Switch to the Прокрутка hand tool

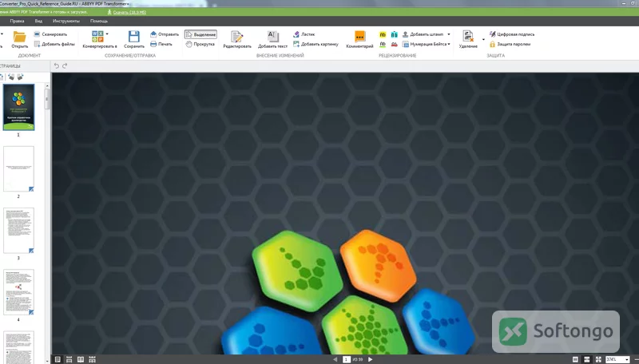click(x=200, y=44)
